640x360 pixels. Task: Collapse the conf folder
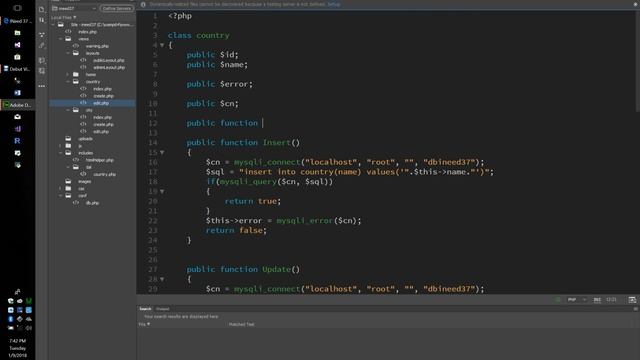pyautogui.click(x=61, y=196)
